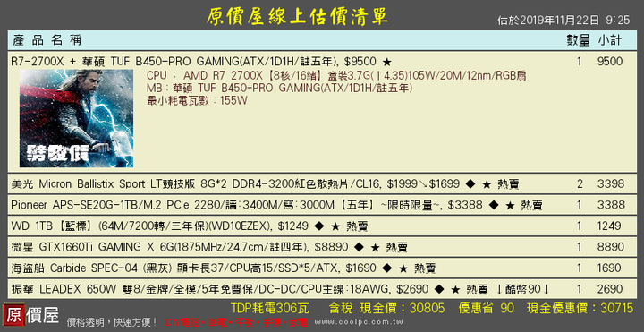Click the 數量 column header
This screenshot has height=332, width=644.
579,40
